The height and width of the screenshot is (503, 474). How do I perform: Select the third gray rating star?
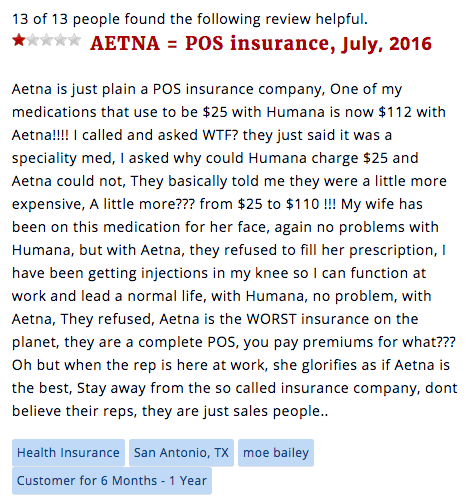click(x=47, y=40)
